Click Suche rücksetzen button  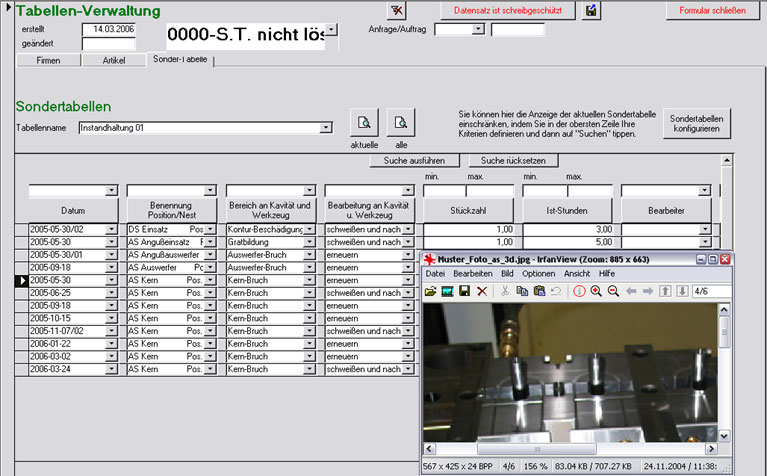click(513, 160)
